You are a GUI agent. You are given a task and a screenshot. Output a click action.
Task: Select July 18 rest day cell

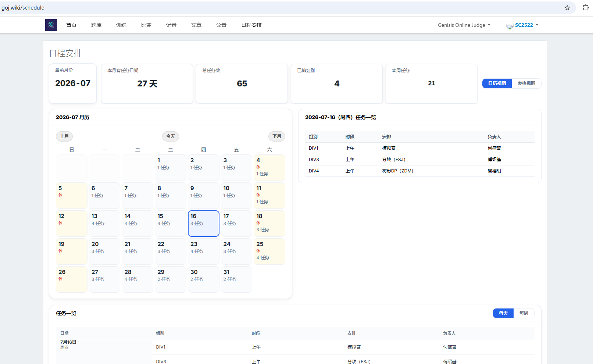point(269,224)
